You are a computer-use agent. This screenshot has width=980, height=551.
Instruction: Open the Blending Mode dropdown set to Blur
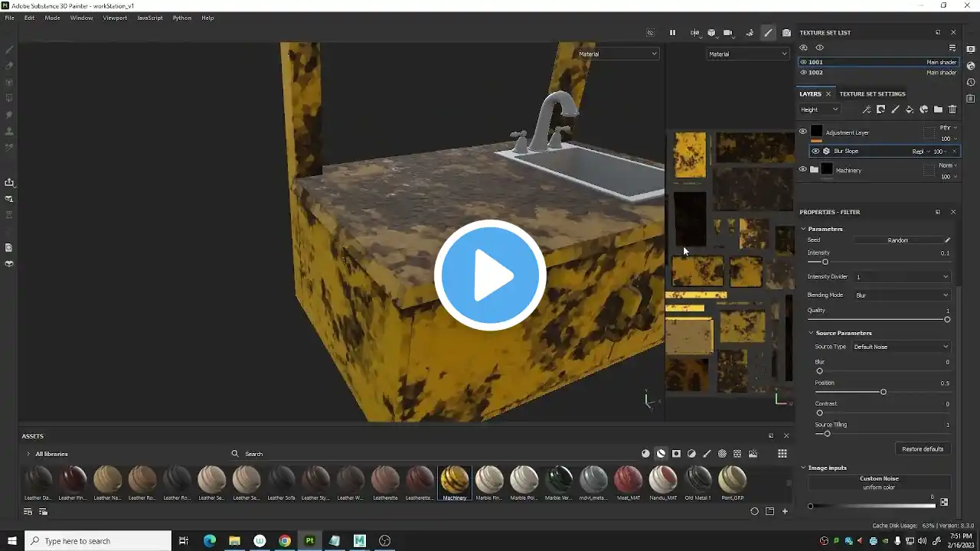(901, 295)
